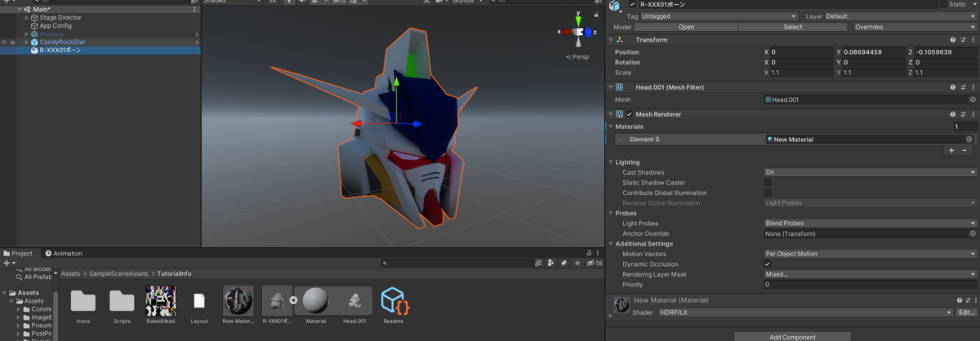The width and height of the screenshot is (980, 341).
Task: Select the Icons folder
Action: point(83,301)
